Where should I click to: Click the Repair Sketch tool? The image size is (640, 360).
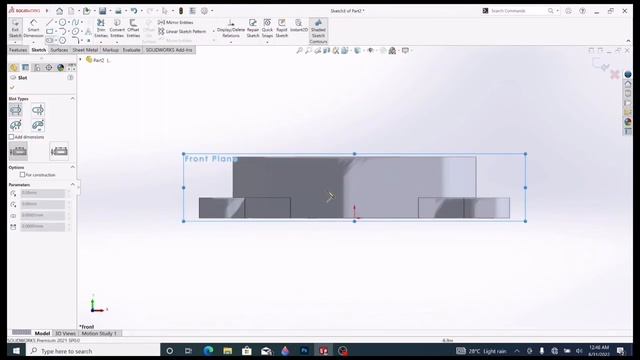point(253,28)
